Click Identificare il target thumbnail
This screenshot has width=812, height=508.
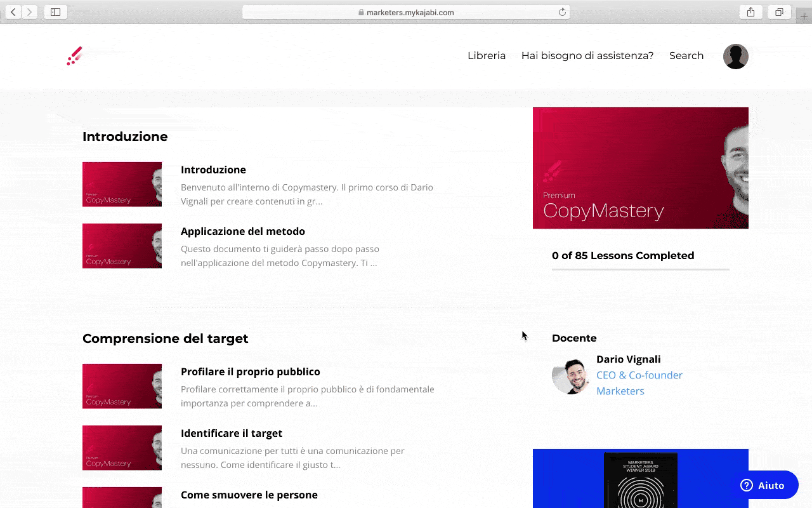122,448
